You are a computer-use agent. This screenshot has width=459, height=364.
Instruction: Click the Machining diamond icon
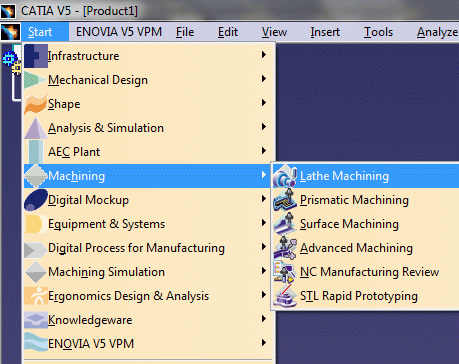pos(36,176)
